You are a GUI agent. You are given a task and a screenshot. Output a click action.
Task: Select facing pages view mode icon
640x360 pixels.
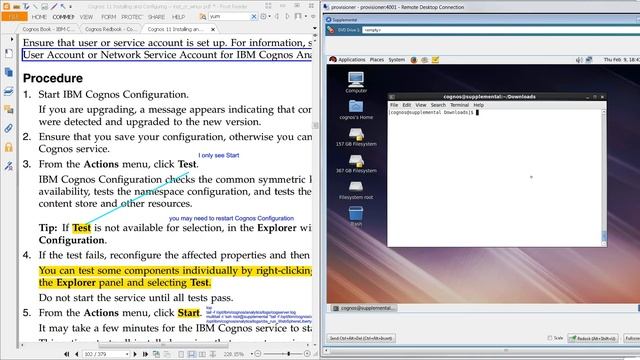point(202,354)
